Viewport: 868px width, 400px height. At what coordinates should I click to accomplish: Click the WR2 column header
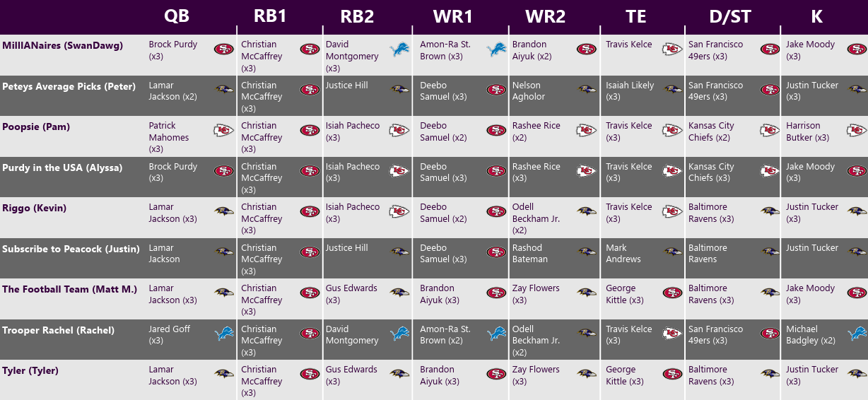(x=546, y=16)
